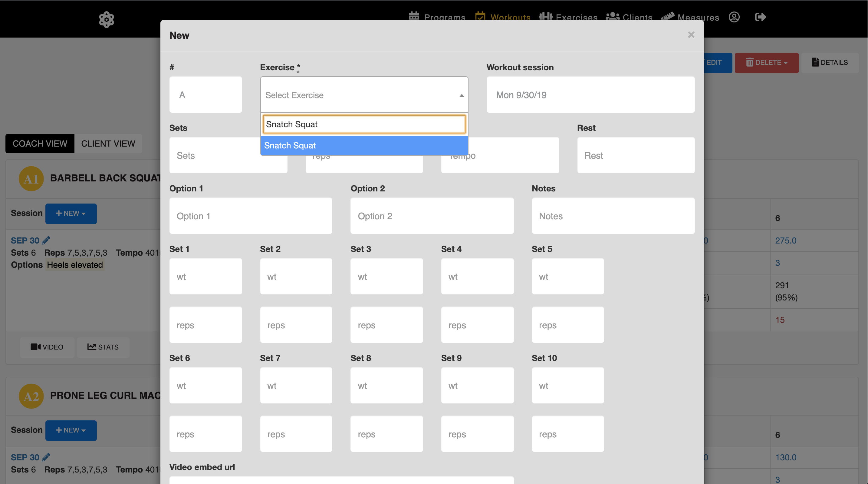Image resolution: width=868 pixels, height=484 pixels.
Task: Open Barbell Back Squat session New dropdown
Action: pyautogui.click(x=71, y=214)
